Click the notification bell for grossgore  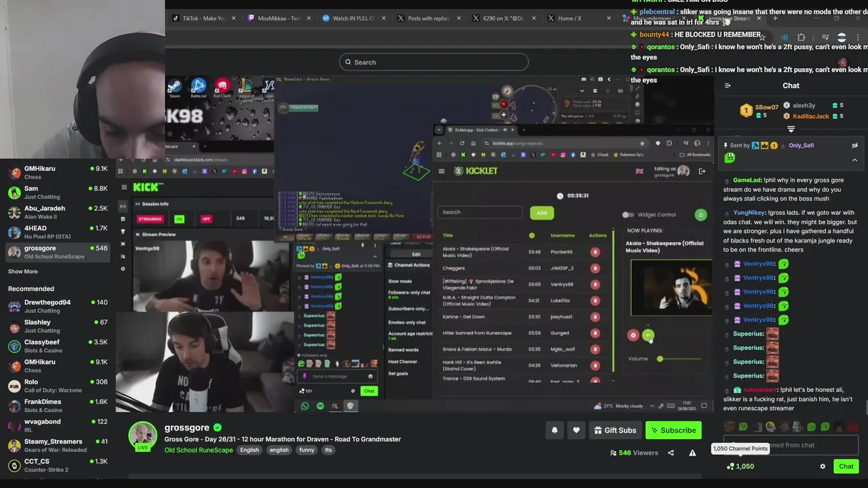555,430
